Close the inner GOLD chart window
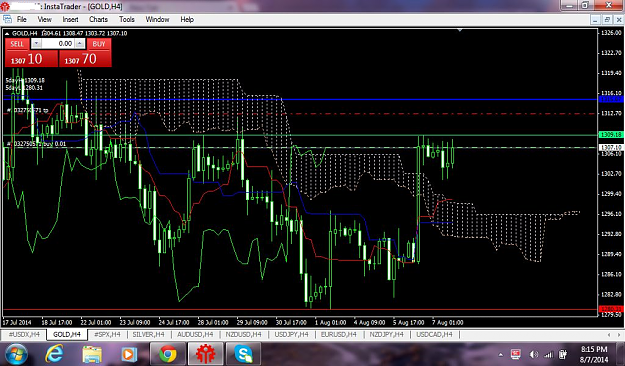This screenshot has height=366, width=625. (619, 20)
